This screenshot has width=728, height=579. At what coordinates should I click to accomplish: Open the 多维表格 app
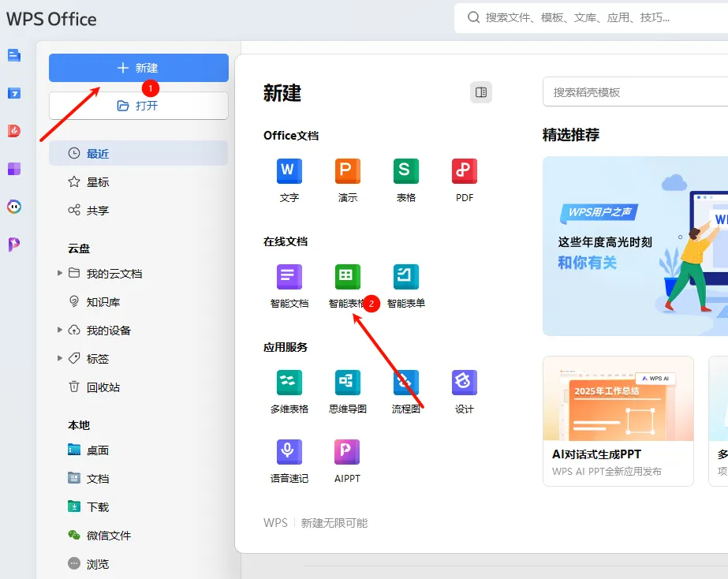tap(289, 392)
